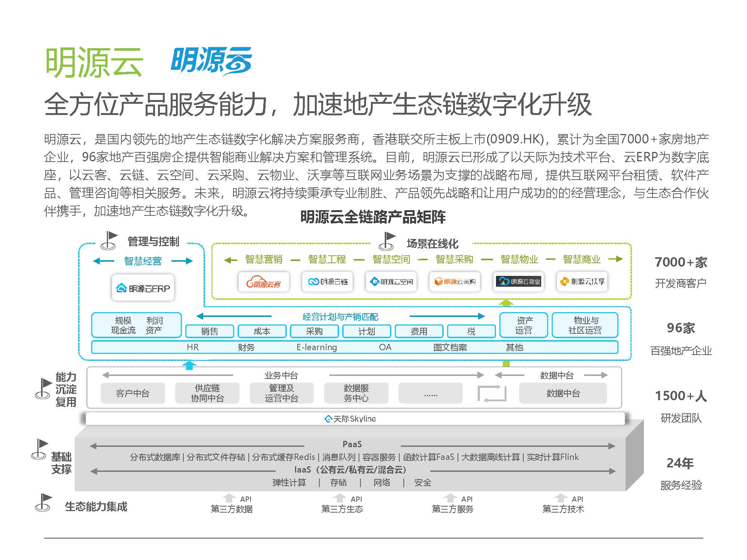Click the 税 box

[471, 331]
